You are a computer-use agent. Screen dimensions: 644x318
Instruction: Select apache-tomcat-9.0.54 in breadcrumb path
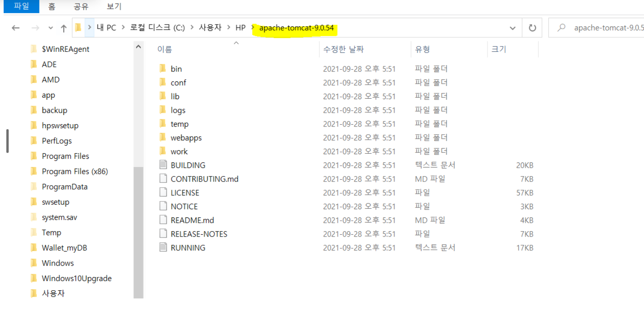[x=297, y=28]
